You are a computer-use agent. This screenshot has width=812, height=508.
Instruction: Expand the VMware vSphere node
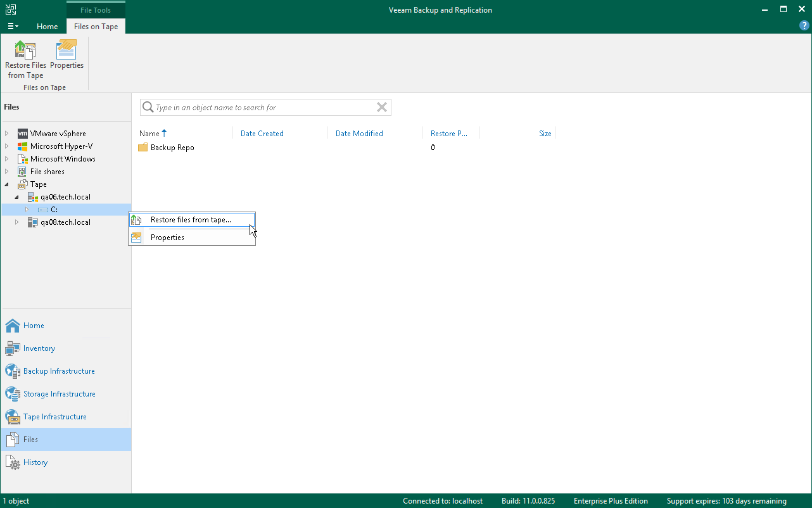point(7,134)
